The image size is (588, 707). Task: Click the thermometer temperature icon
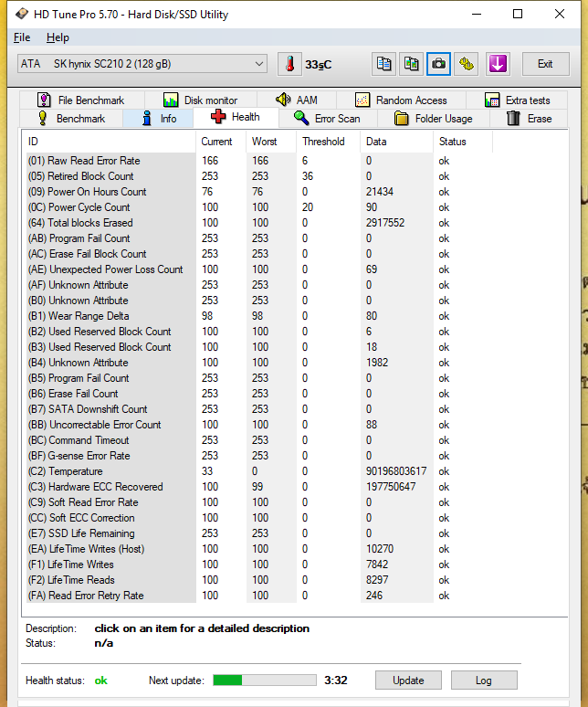[x=289, y=64]
